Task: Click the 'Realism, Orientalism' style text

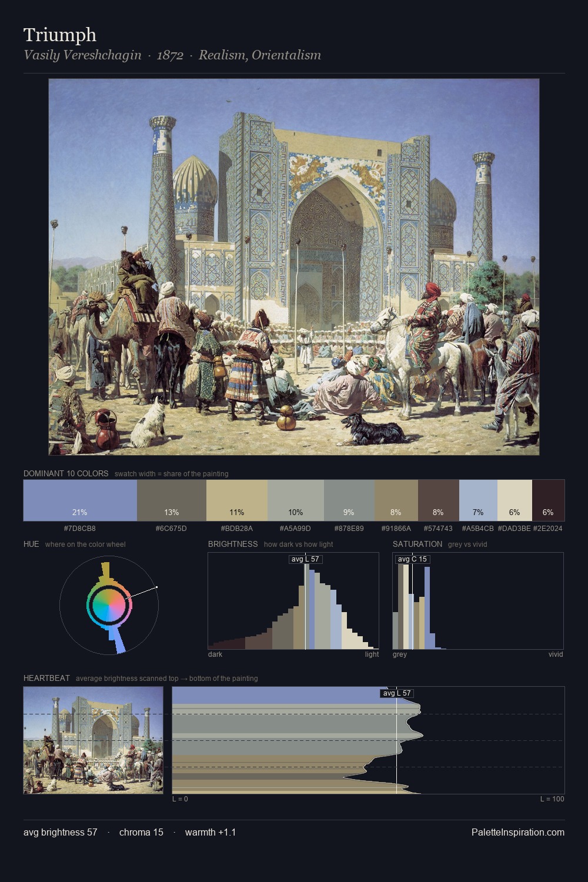Action: click(260, 55)
